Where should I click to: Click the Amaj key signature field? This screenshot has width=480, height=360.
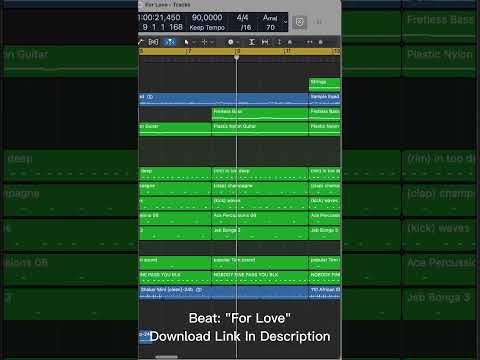pos(270,17)
